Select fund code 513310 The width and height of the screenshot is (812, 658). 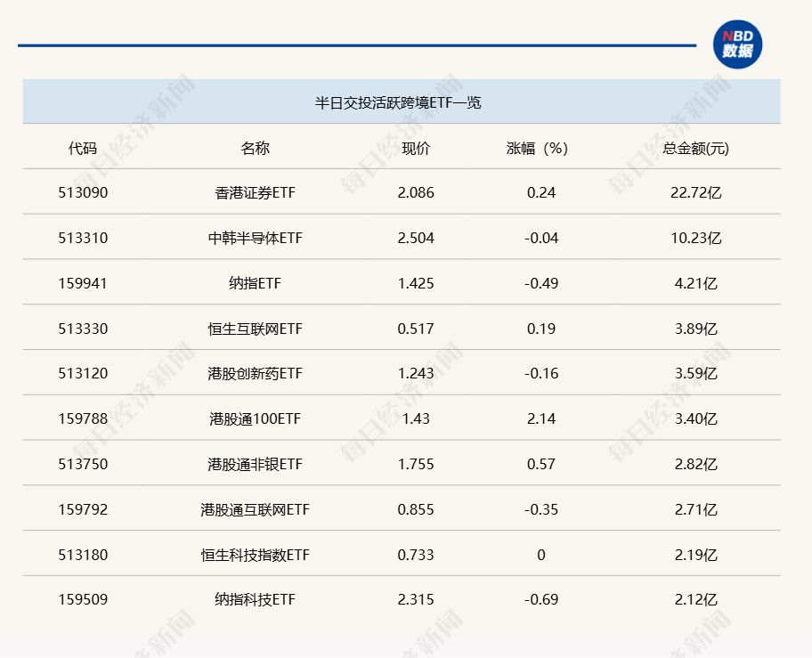[x=83, y=238]
